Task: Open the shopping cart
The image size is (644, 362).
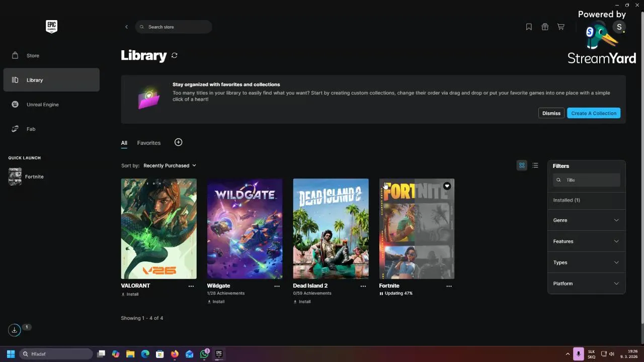Action: 561,27
